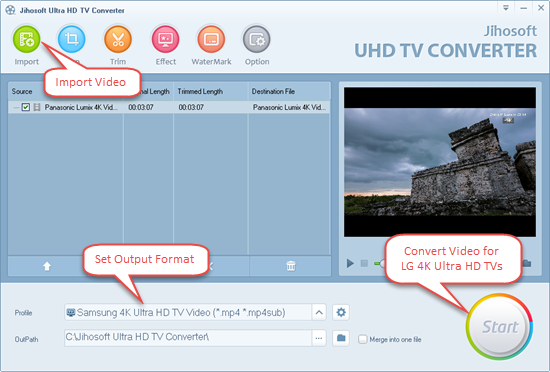Select the 00:03:07 trimmed length cell
The image size is (550, 372).
(191, 107)
